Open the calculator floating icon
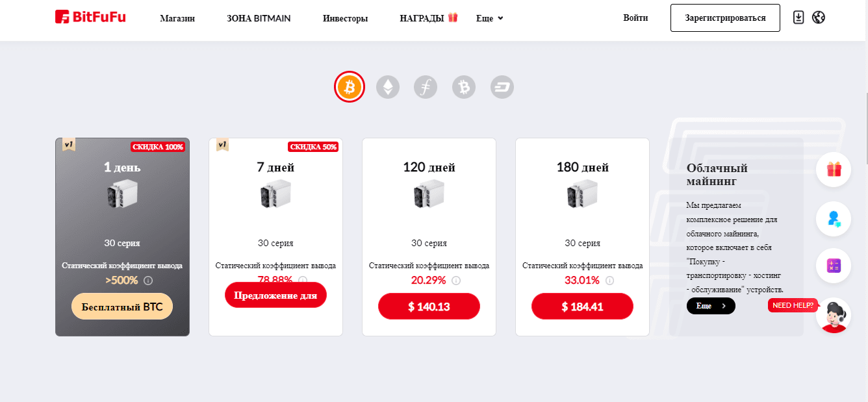The height and width of the screenshot is (402, 868). click(834, 266)
